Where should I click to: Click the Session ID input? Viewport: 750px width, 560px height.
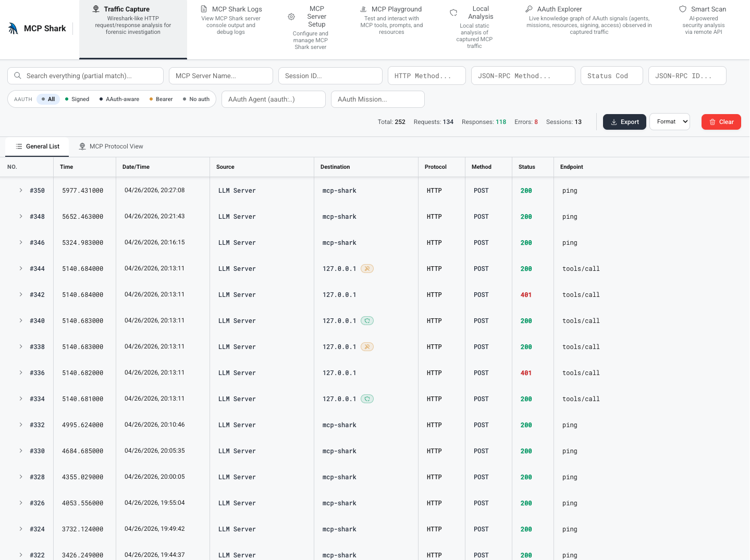coord(330,76)
